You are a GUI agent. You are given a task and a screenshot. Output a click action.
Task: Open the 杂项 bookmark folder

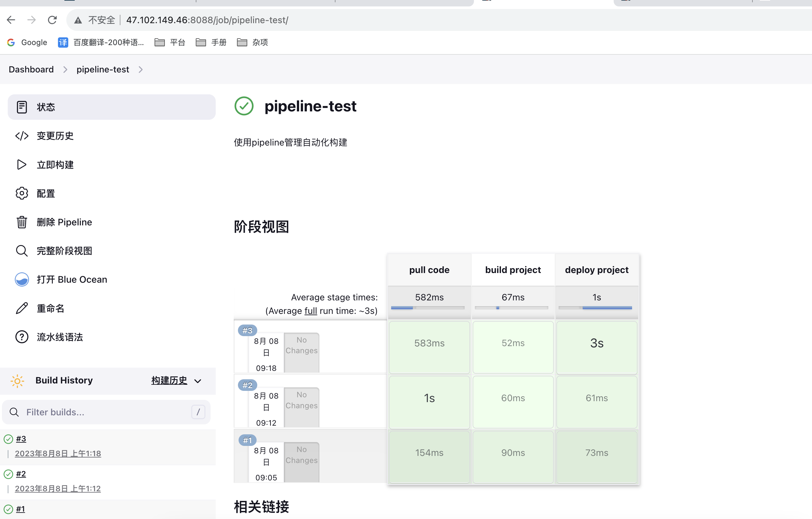252,42
